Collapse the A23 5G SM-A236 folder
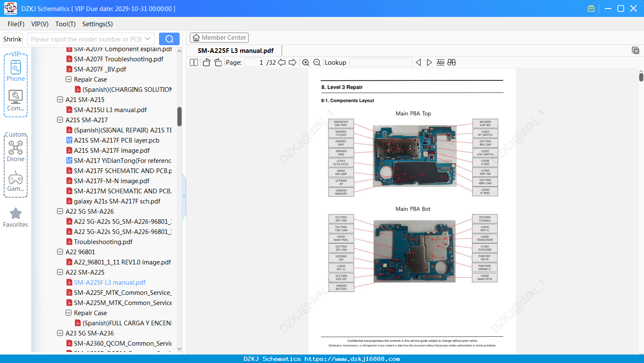 pyautogui.click(x=60, y=333)
